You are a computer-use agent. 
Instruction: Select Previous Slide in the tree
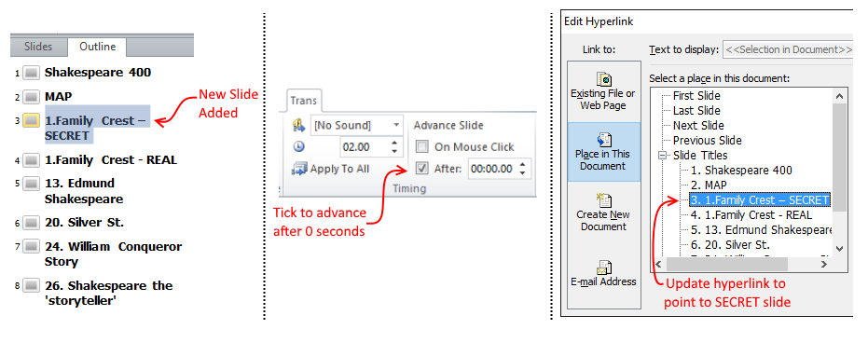[x=708, y=141]
